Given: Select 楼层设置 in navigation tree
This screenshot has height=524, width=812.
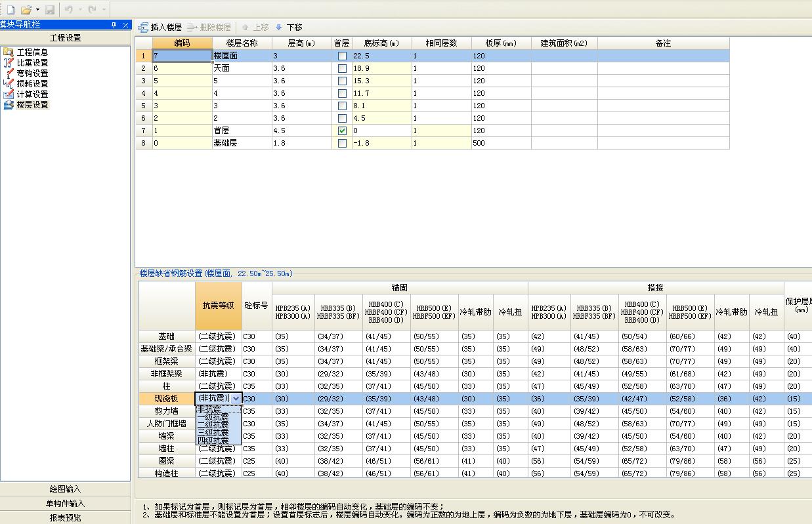Looking at the screenshot, I should pyautogui.click(x=32, y=104).
